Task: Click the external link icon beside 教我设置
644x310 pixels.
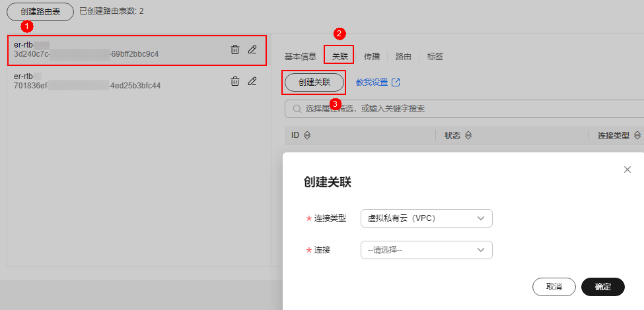Action: point(396,82)
